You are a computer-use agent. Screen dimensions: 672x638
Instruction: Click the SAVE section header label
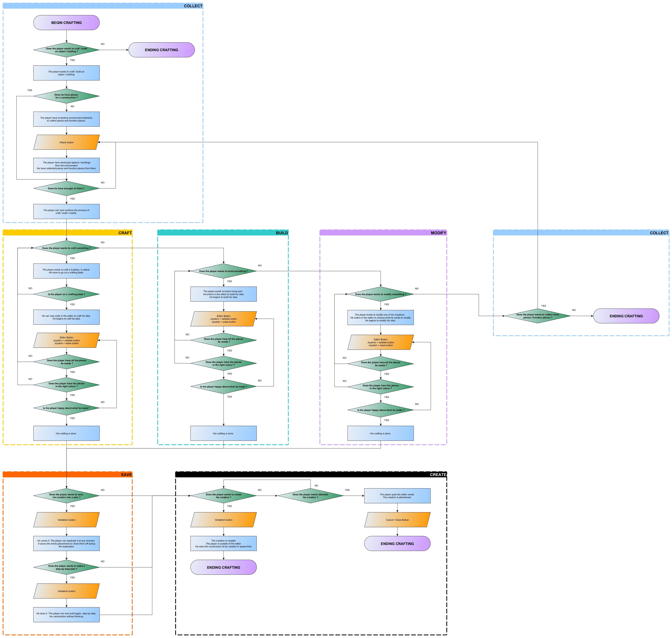126,474
